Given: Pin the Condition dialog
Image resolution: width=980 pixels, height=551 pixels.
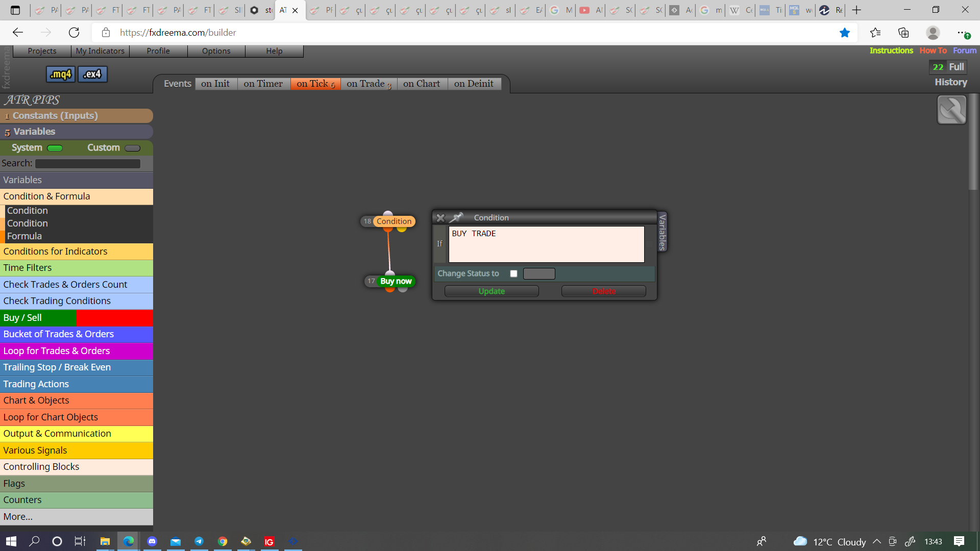Looking at the screenshot, I should tap(456, 218).
